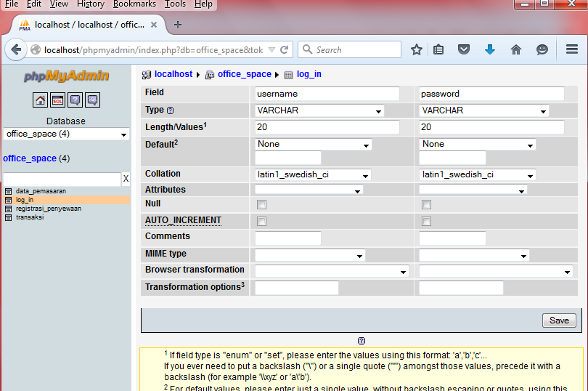This screenshot has width=588, height=391.
Task: Click Transformation options input for password
Action: [461, 288]
